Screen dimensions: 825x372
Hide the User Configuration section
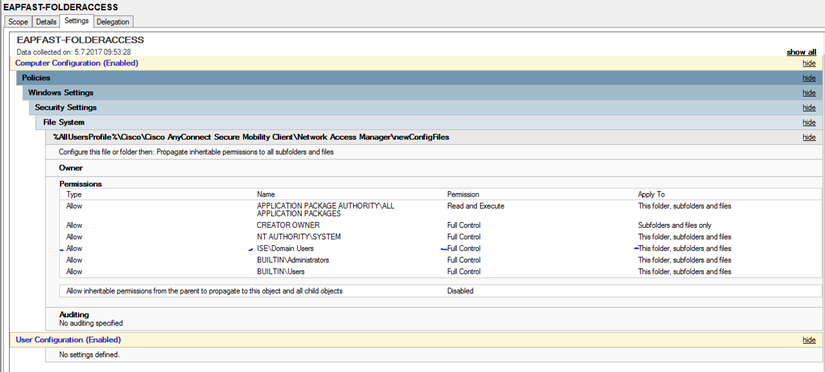[809, 340]
